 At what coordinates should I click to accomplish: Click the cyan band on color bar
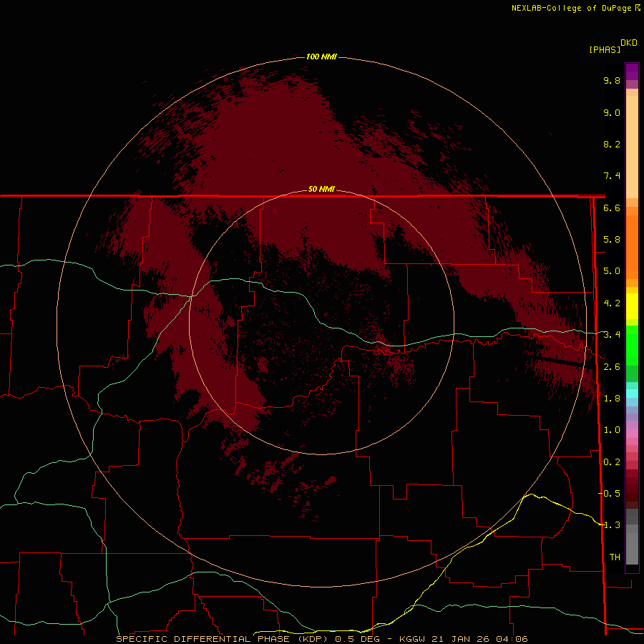pyautogui.click(x=632, y=393)
